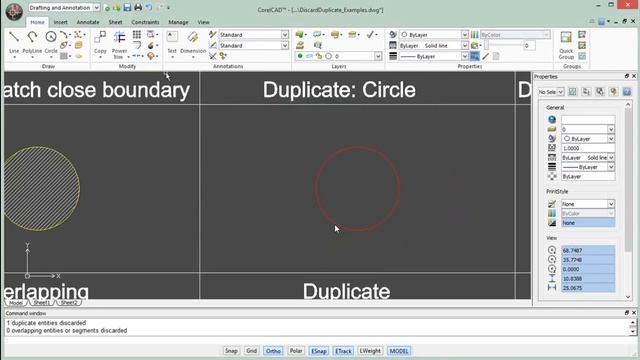Click the LineColor icon beside ByLayer
Image resolution: width=640 pixels, height=360 pixels.
point(393,35)
